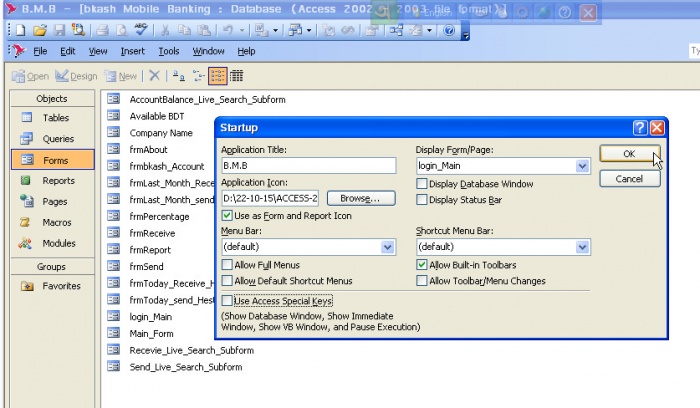
Task: Click the Save disk toolbar icon
Action: tap(59, 30)
